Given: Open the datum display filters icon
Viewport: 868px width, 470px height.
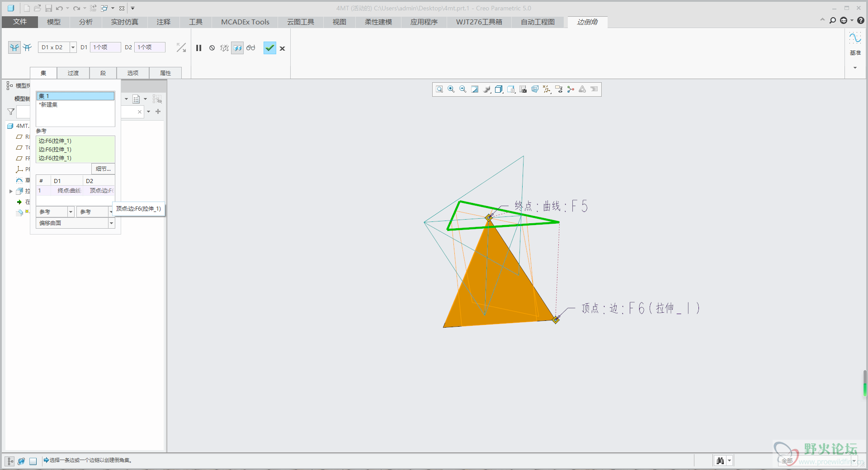Looking at the screenshot, I should click(x=547, y=89).
